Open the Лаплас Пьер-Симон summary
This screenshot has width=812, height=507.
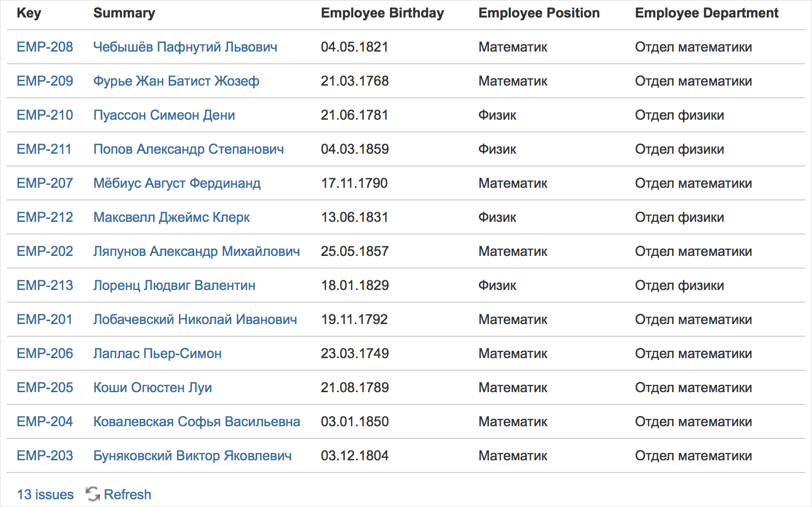[x=158, y=353]
